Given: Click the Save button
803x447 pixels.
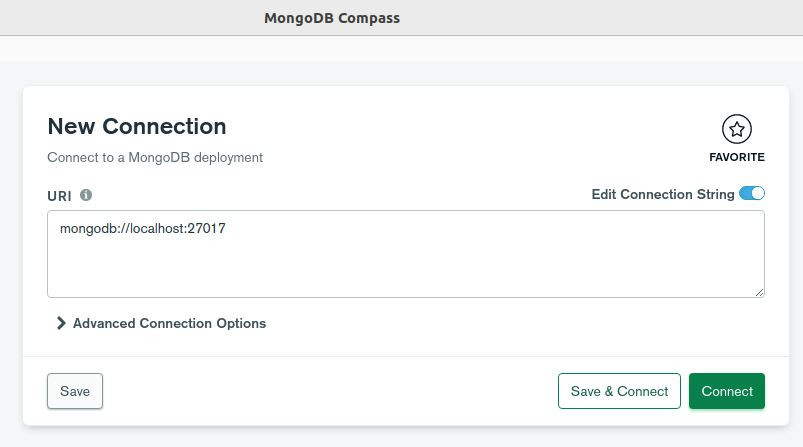Looking at the screenshot, I should pos(75,391).
